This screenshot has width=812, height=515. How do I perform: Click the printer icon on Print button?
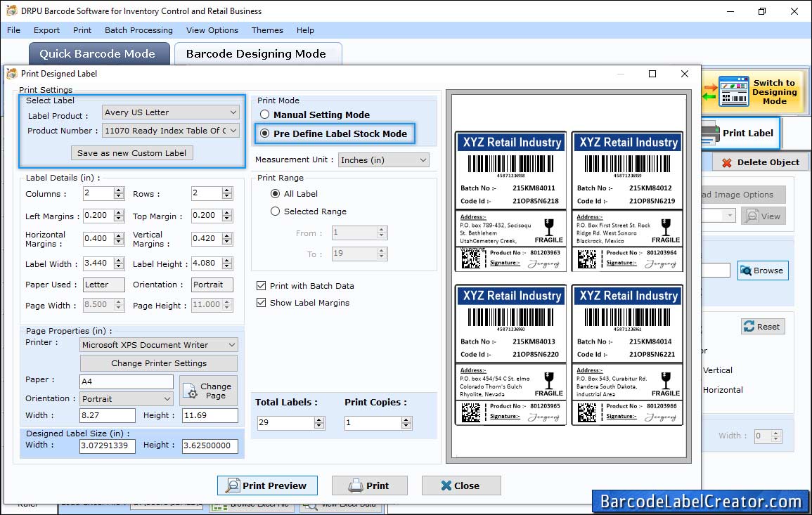pyautogui.click(x=356, y=485)
